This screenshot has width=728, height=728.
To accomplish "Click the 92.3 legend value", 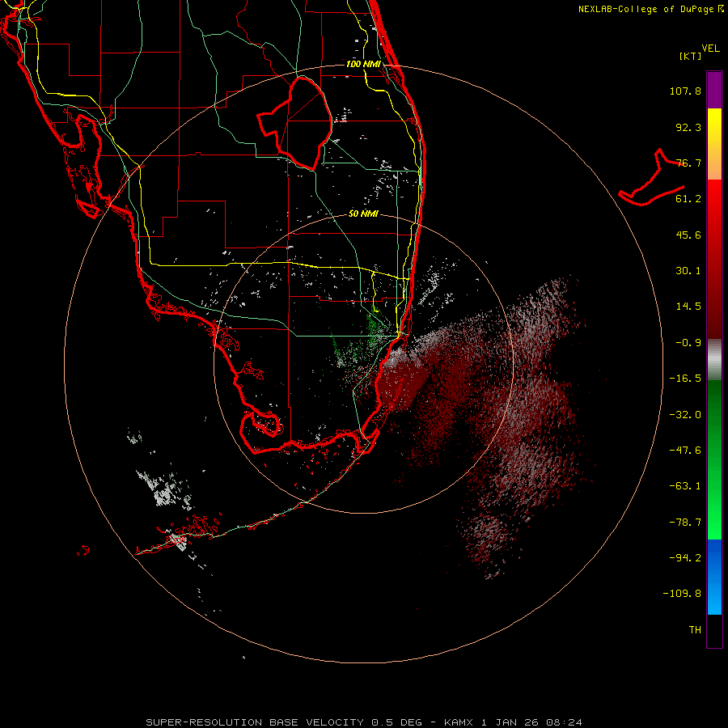I will (x=688, y=127).
